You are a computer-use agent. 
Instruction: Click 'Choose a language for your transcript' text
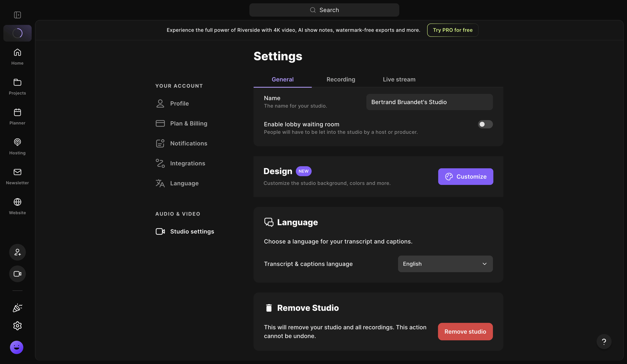pyautogui.click(x=338, y=242)
